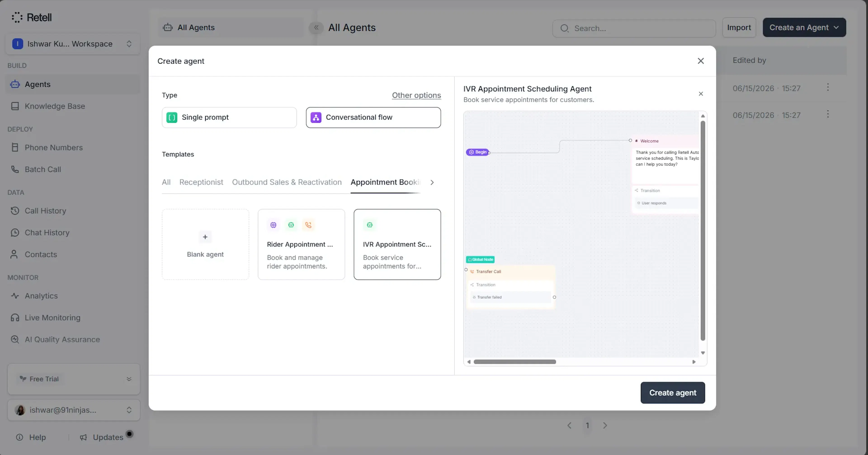
Task: Open All Agents folder in side panel
Action: (231, 28)
